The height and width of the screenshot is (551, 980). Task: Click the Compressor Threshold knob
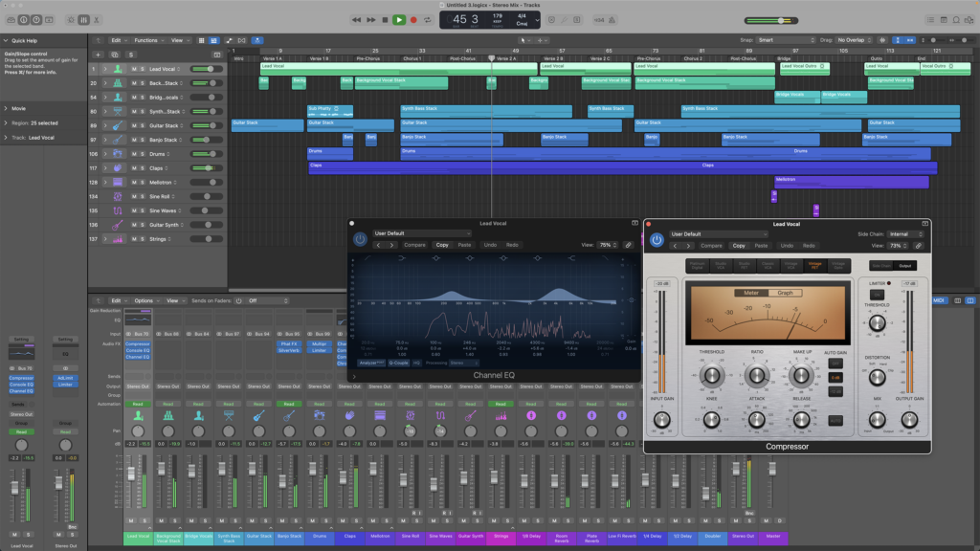tap(711, 375)
